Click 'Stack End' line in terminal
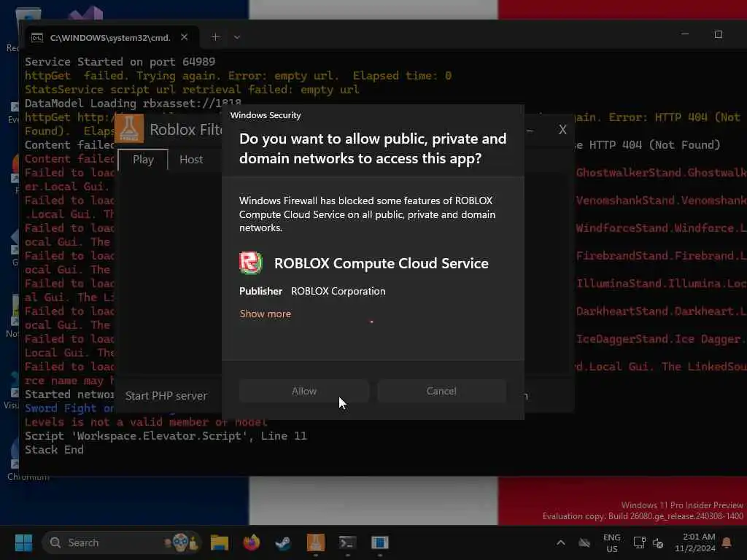Screen dimensions: 747x560 (x=54, y=450)
